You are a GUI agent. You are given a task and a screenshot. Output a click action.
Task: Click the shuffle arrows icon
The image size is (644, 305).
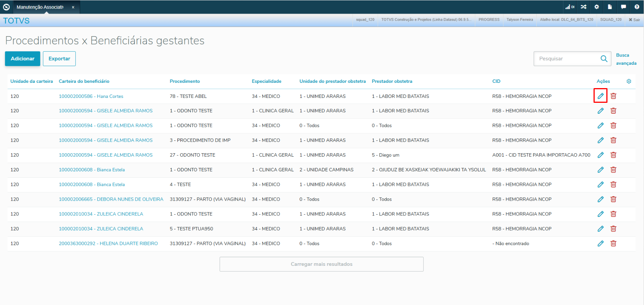(x=583, y=7)
